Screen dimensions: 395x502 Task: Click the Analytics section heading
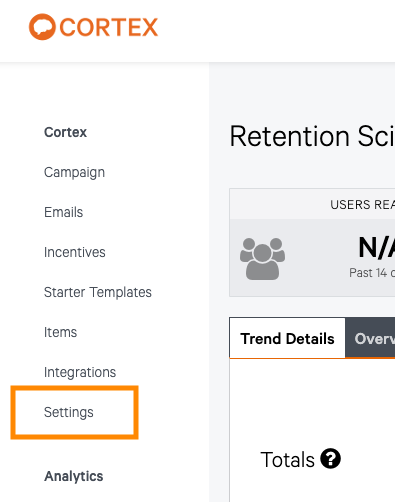(74, 476)
